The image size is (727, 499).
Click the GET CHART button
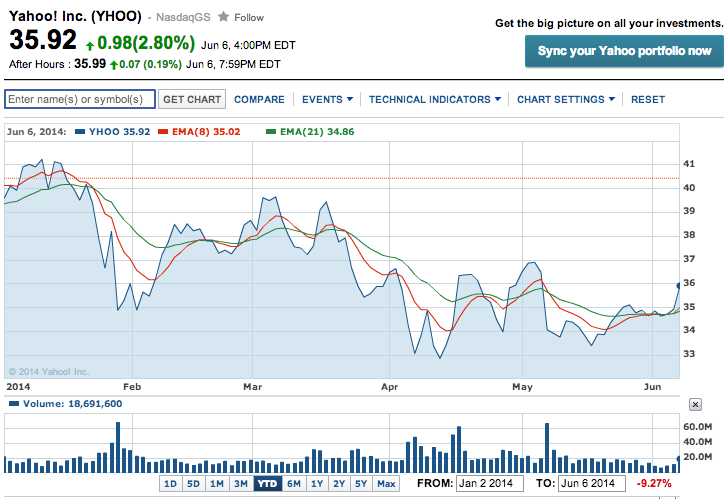pos(192,99)
